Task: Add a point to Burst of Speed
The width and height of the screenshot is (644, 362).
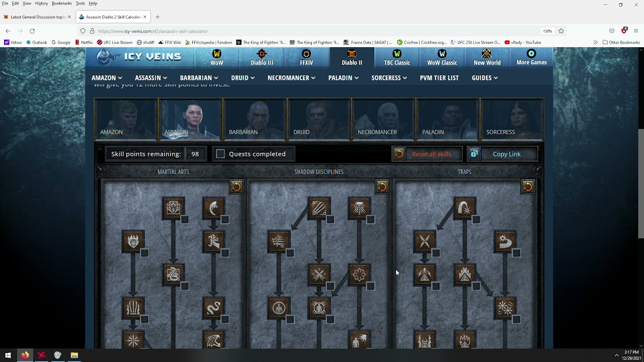Action: coord(290,253)
